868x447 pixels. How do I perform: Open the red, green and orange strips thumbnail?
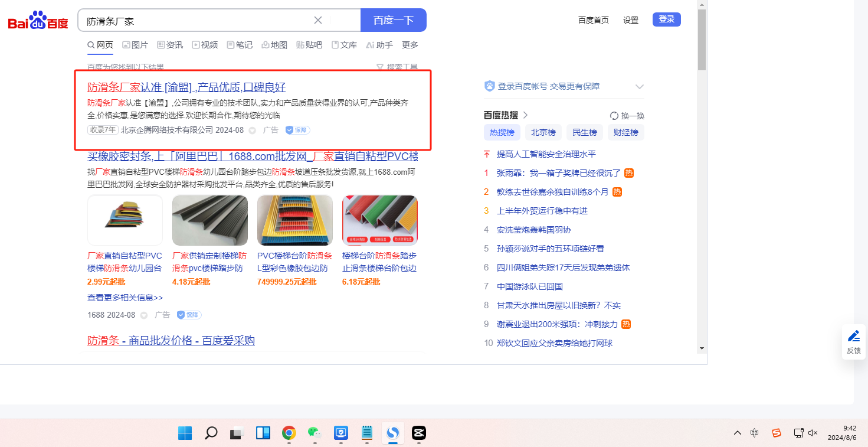[x=380, y=220]
